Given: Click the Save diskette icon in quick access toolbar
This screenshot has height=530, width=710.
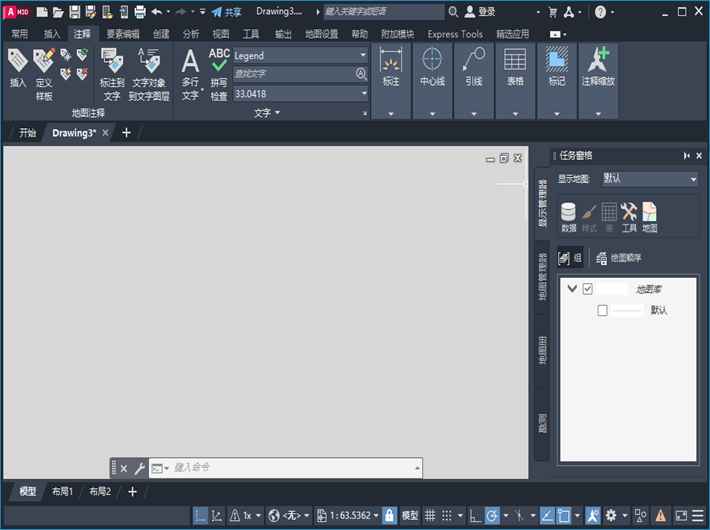Looking at the screenshot, I should 75,12.
